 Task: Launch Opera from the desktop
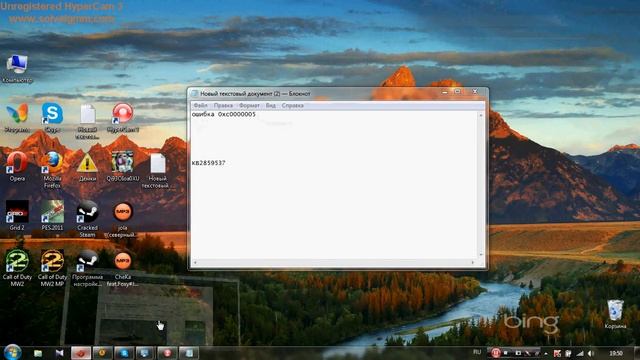click(x=17, y=167)
